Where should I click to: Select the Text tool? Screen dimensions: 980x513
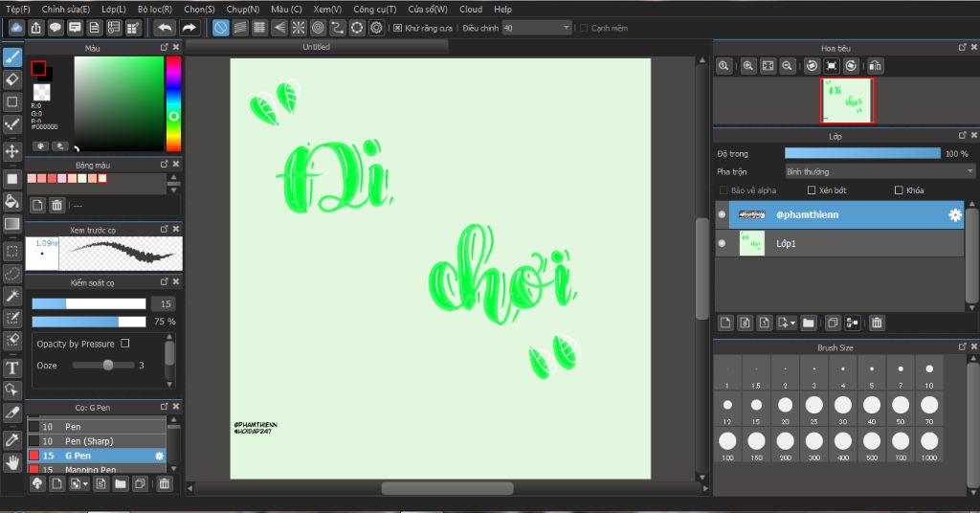12,368
